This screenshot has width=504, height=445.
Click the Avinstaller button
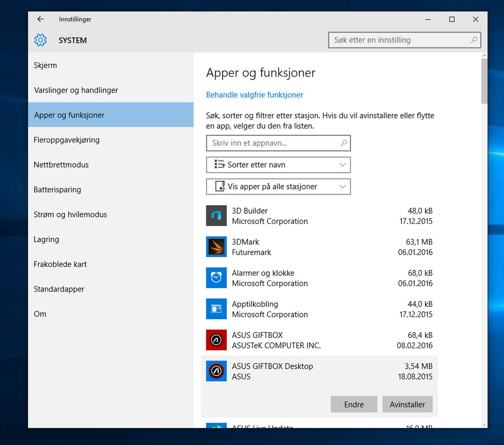click(407, 404)
